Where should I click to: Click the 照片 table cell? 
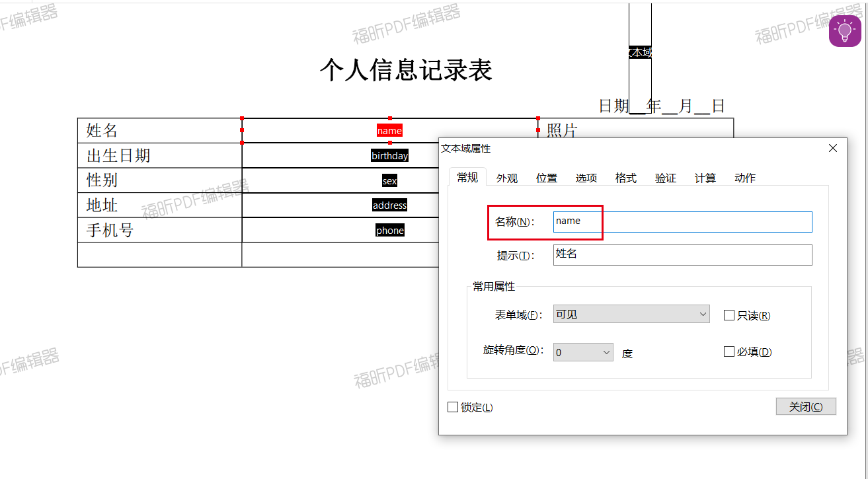636,129
